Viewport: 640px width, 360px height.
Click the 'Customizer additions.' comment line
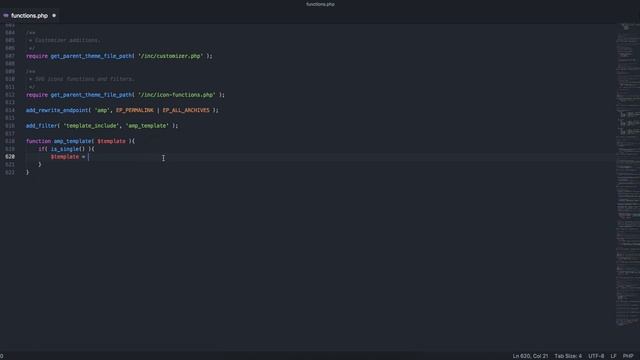(64, 40)
